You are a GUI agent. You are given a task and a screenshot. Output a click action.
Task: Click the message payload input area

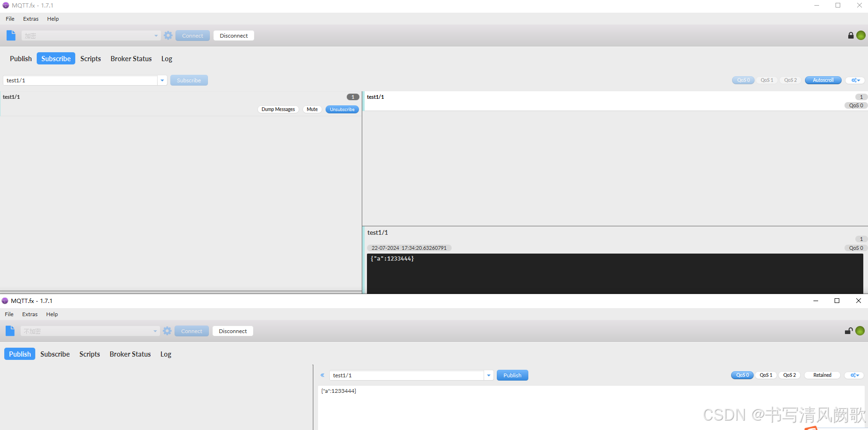[518, 405]
